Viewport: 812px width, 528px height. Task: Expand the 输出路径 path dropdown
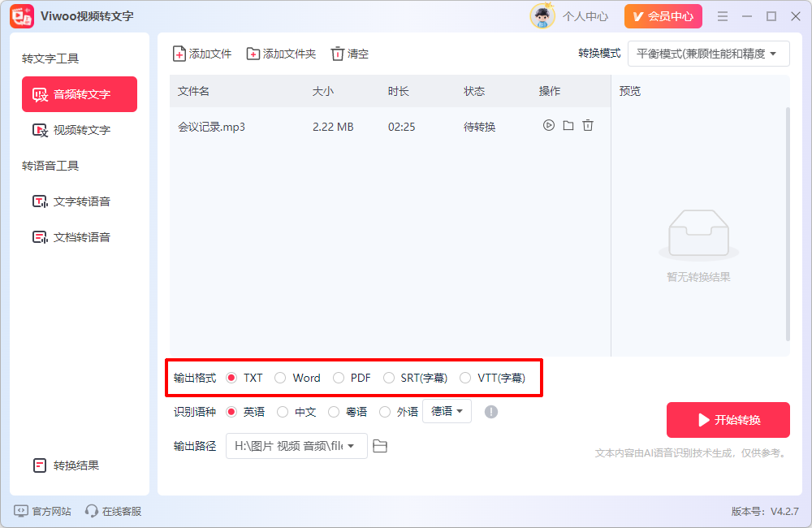296,446
